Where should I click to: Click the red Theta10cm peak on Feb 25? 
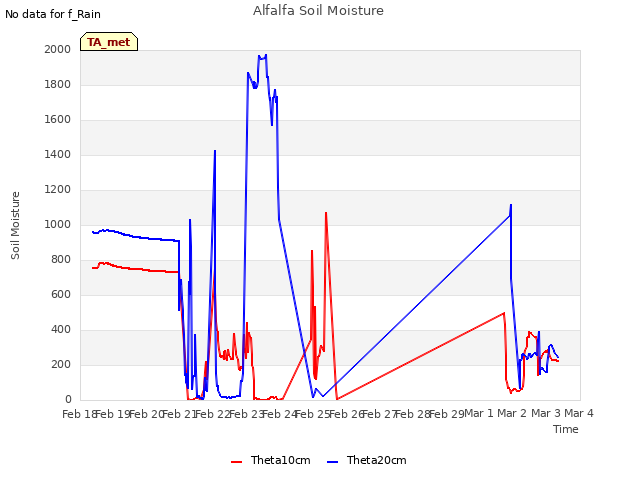tap(326, 213)
